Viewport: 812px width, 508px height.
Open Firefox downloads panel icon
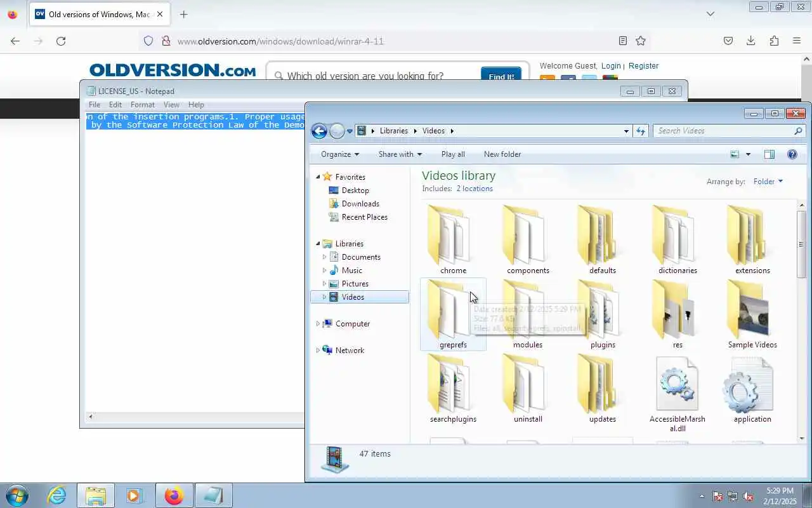750,41
